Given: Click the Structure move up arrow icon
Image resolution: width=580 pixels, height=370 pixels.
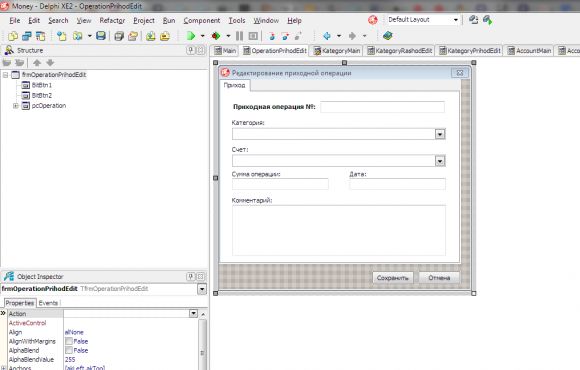Looking at the screenshot, I should tap(37, 63).
